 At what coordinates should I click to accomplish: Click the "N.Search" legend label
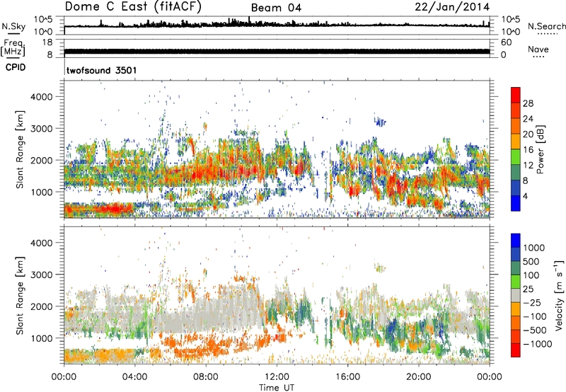(x=546, y=26)
